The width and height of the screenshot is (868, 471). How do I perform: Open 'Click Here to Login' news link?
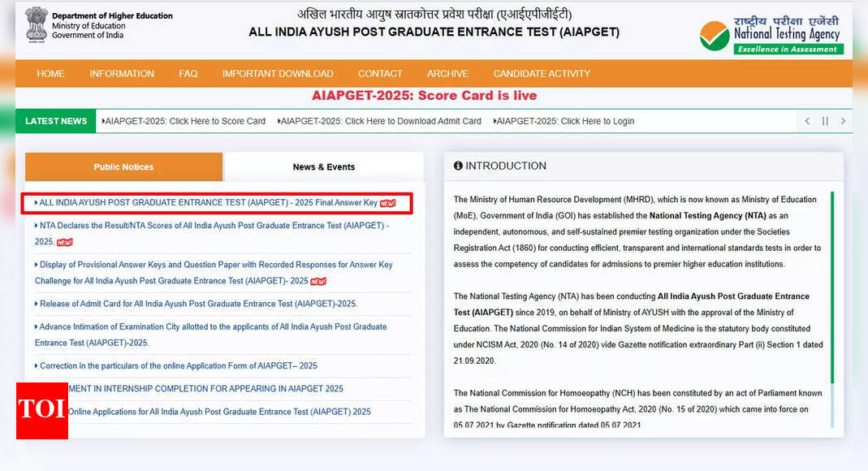pyautogui.click(x=564, y=121)
